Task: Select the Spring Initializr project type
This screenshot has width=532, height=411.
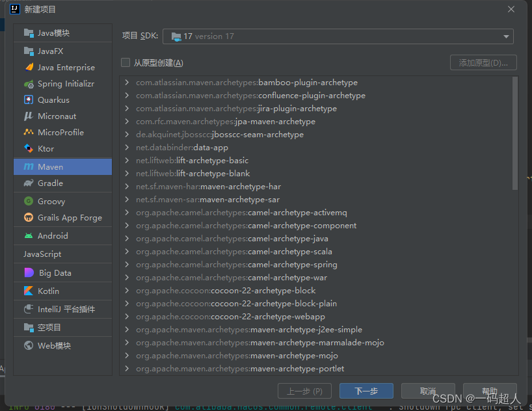Action: pyautogui.click(x=63, y=84)
